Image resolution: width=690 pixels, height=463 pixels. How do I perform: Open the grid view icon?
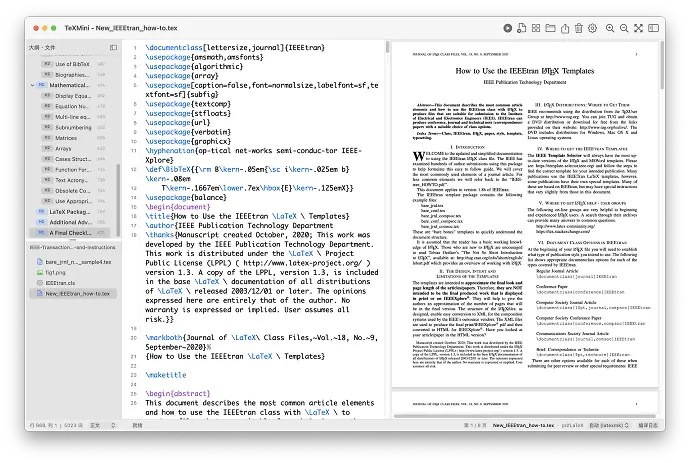click(536, 28)
